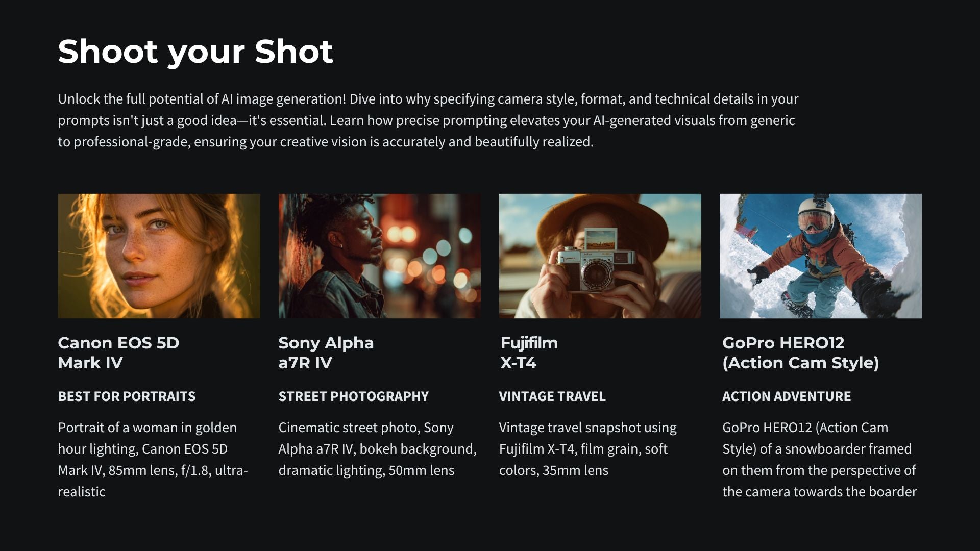This screenshot has width=980, height=551.
Task: Open the golden hour woman portrait image
Action: coord(159,256)
